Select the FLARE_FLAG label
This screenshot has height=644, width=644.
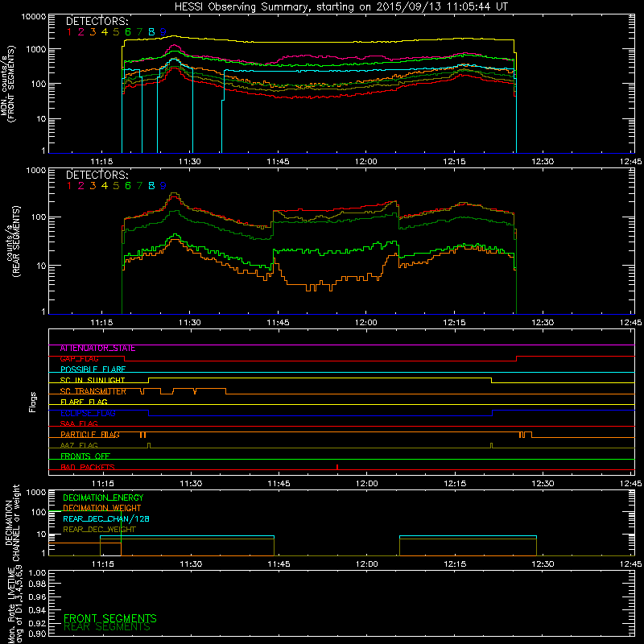tap(84, 402)
